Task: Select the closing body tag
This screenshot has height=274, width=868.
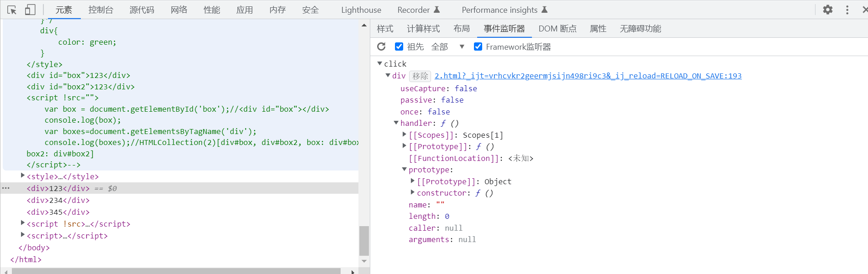Action: click(34, 248)
